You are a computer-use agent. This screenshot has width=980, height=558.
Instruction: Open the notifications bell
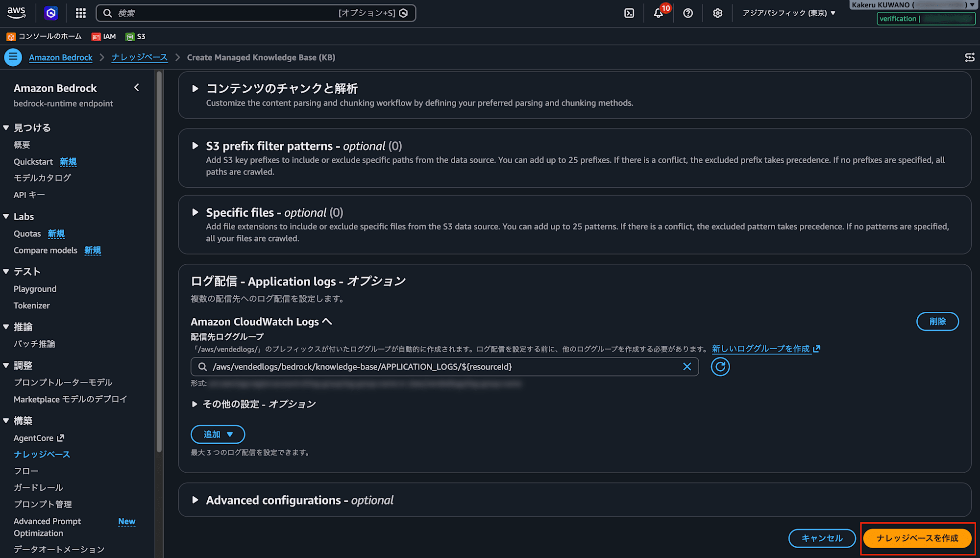[x=659, y=13]
